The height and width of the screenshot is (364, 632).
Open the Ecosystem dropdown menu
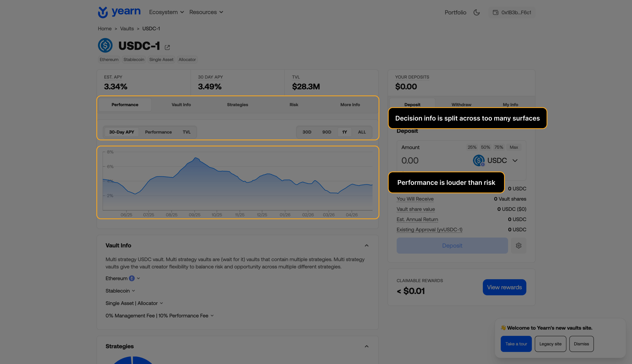click(166, 12)
